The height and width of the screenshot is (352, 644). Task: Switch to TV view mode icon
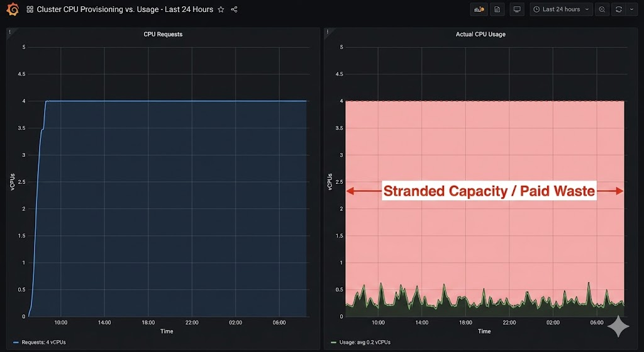tap(517, 9)
